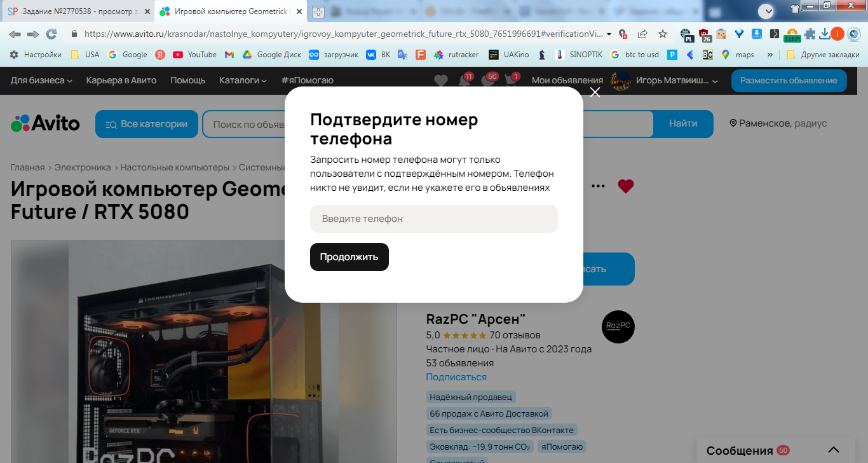Open the 'Google Диск' bookmark

[271, 55]
